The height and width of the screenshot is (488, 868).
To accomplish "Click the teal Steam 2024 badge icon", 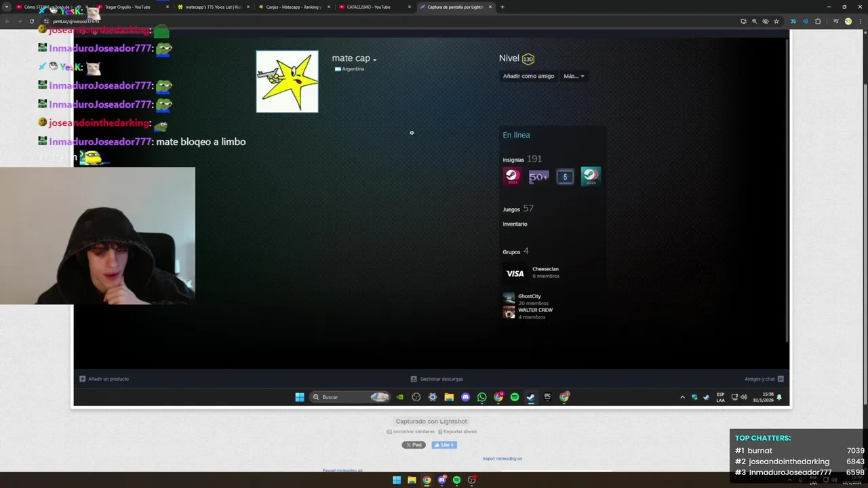I will point(591,176).
